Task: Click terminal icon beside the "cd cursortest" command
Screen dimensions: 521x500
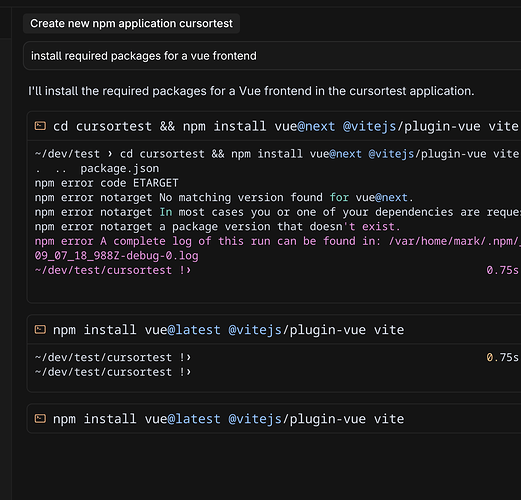Action: (40, 126)
